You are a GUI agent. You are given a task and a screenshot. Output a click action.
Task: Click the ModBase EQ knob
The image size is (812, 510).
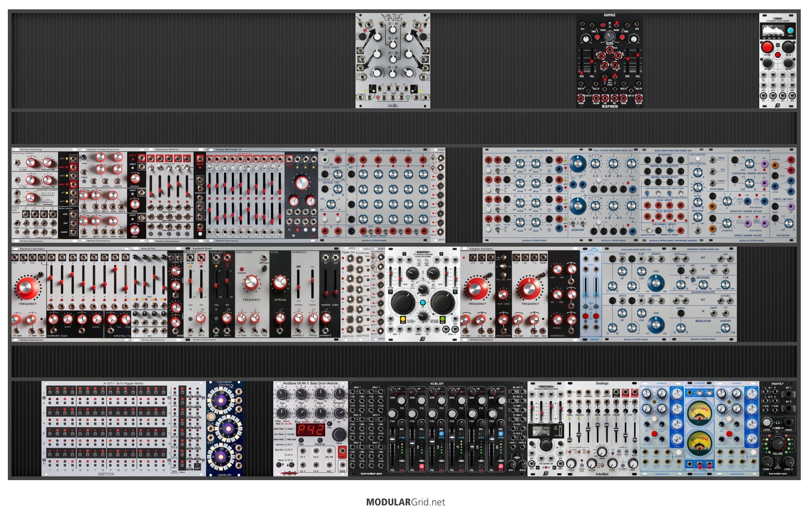click(x=339, y=413)
